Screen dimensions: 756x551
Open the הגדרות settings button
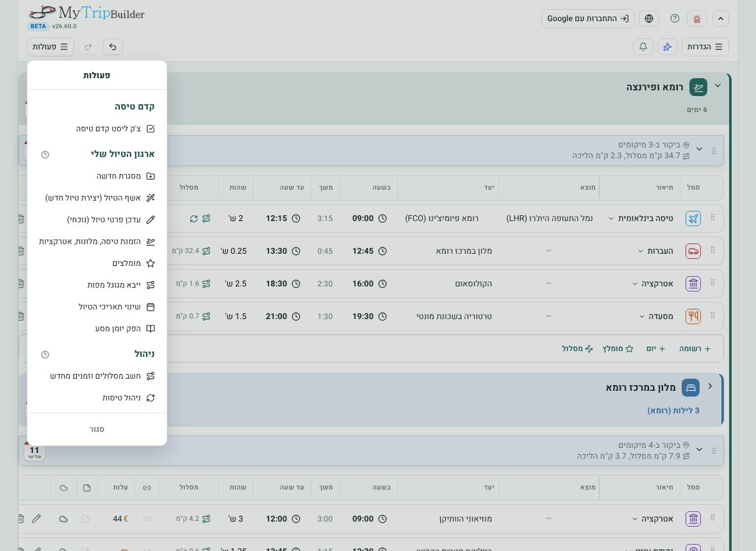pyautogui.click(x=705, y=47)
